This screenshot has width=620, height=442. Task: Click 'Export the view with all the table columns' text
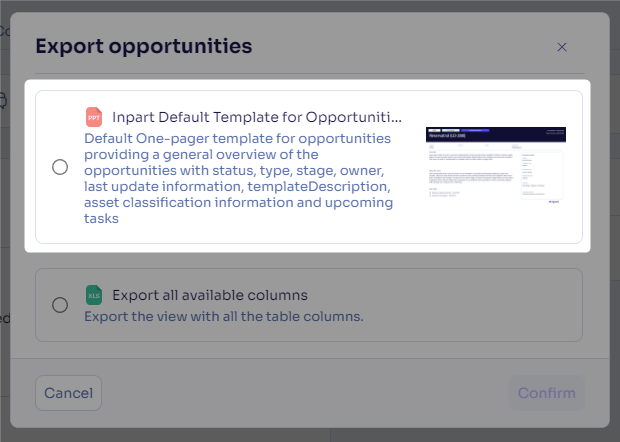(x=223, y=316)
